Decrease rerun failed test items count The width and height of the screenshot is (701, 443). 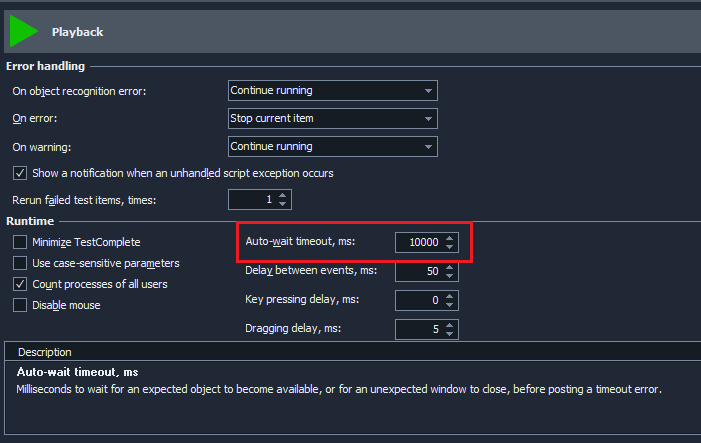(283, 206)
